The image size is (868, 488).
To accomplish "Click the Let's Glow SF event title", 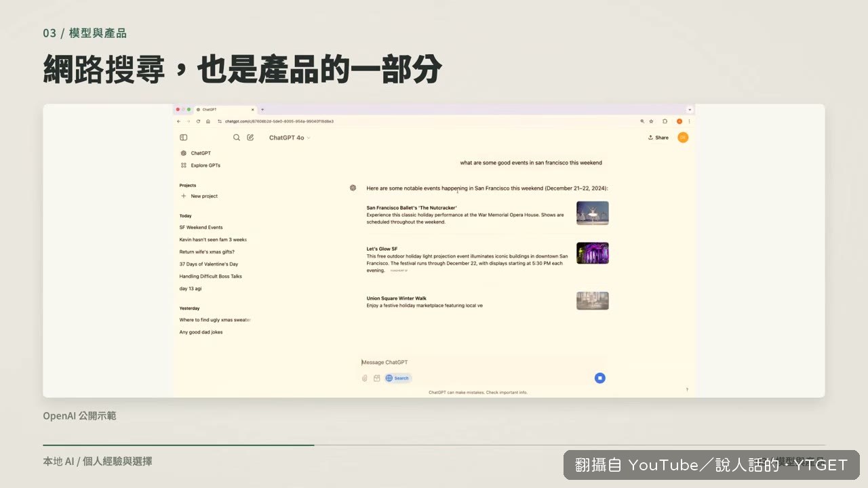I will click(x=382, y=249).
